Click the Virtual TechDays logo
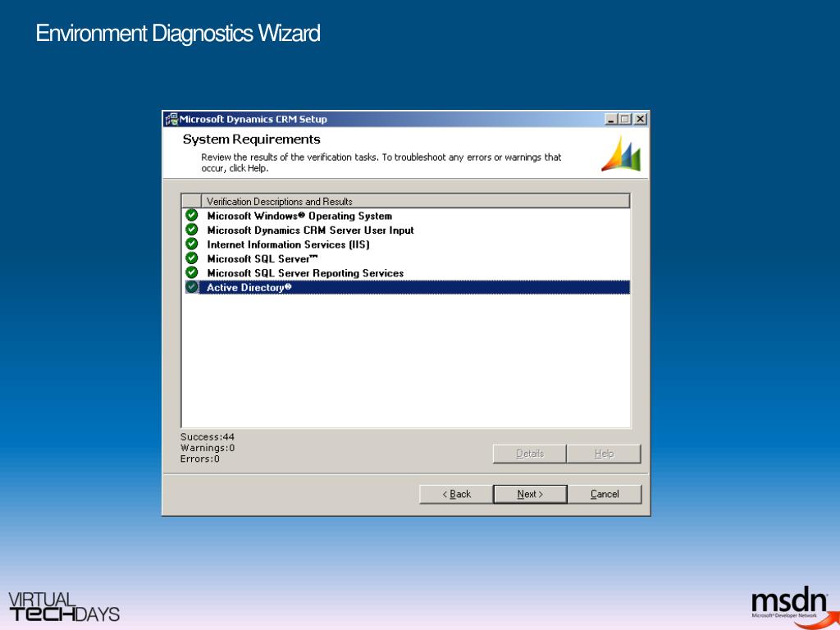Image resolution: width=840 pixels, height=630 pixels. 64,607
